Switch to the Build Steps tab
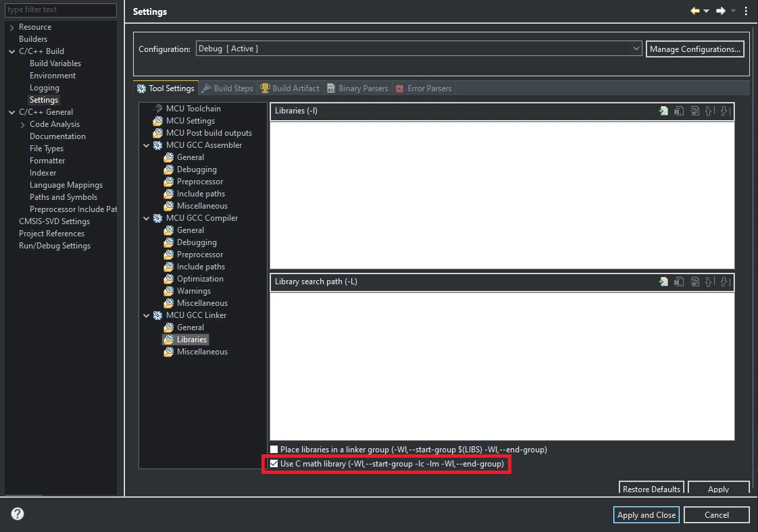 [x=228, y=88]
